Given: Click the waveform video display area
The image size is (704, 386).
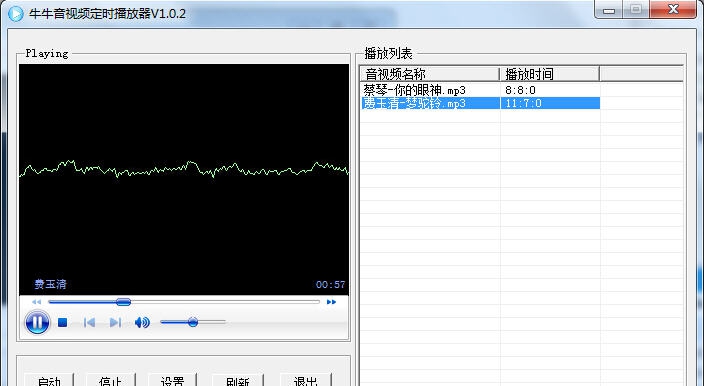Looking at the screenshot, I should coord(184,179).
